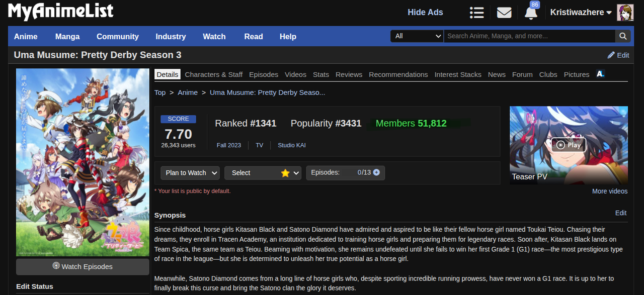Open the Kristiwazhere account dropdown
The width and height of the screenshot is (644, 295).
pos(581,13)
